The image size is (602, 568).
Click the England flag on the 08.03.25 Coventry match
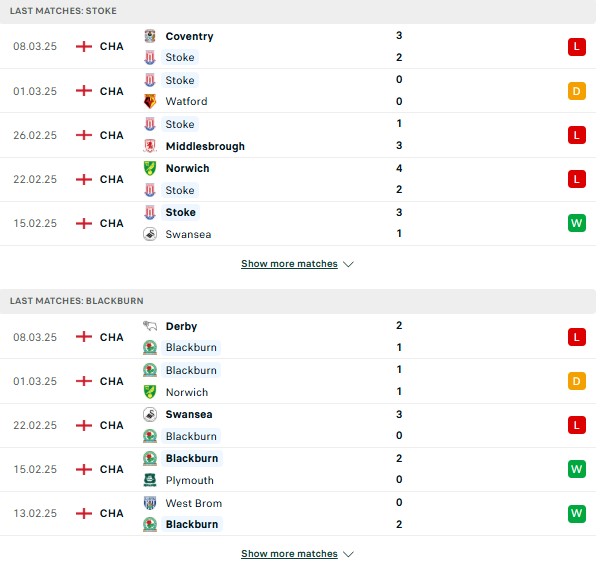pyautogui.click(x=84, y=46)
